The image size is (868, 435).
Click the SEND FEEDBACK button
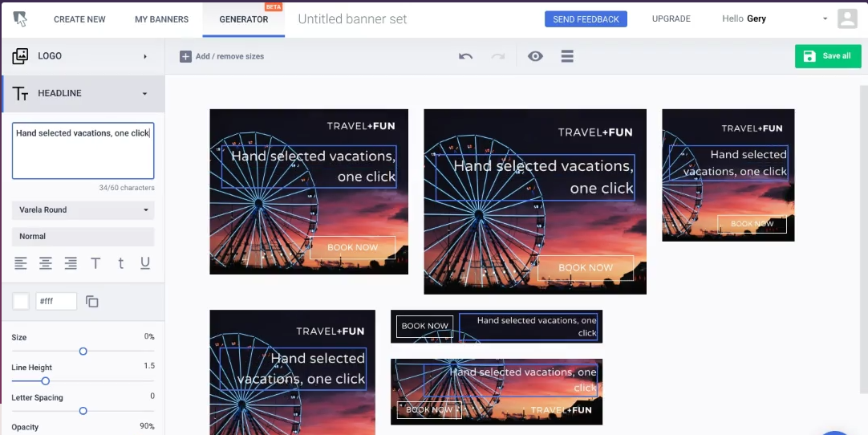(586, 19)
